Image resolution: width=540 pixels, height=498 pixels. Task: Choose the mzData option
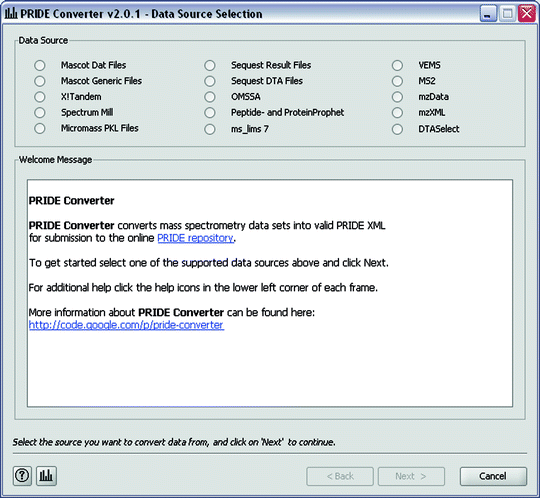pos(397,97)
